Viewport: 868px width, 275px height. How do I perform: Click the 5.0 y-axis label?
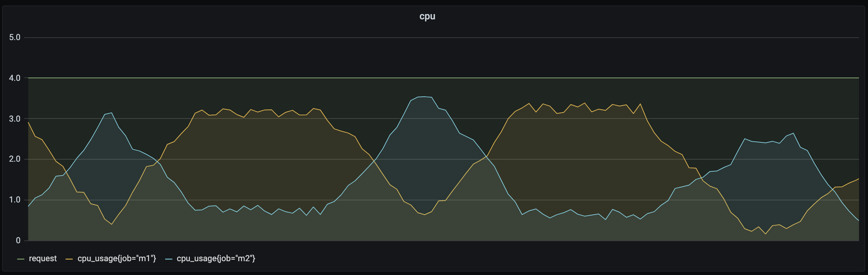point(15,37)
